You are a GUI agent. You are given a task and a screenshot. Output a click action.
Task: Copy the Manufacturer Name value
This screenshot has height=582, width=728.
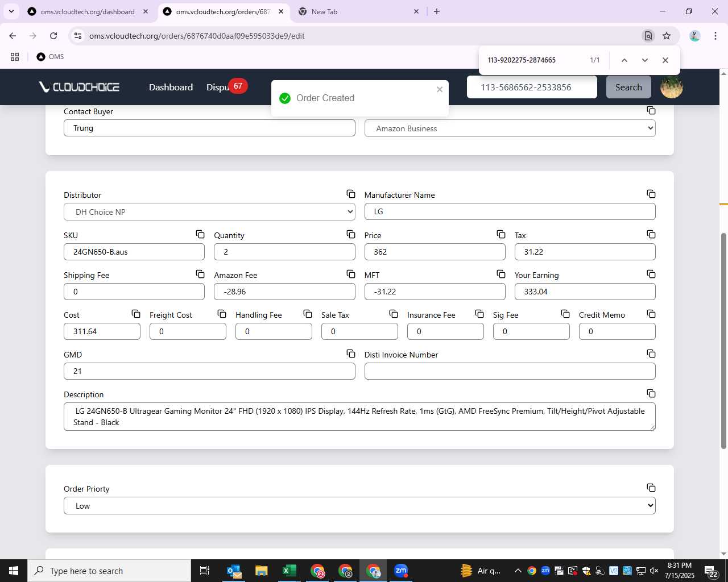(651, 194)
